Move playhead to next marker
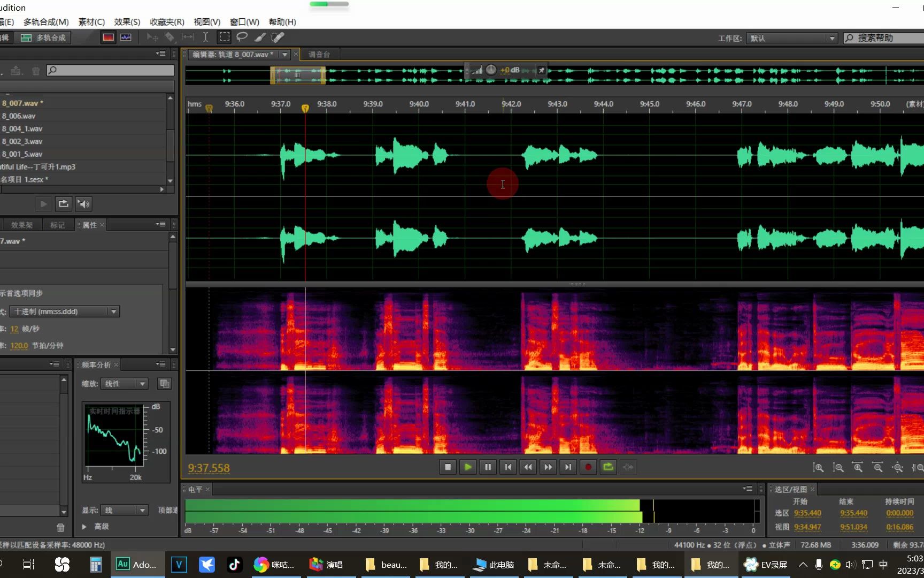 click(568, 467)
